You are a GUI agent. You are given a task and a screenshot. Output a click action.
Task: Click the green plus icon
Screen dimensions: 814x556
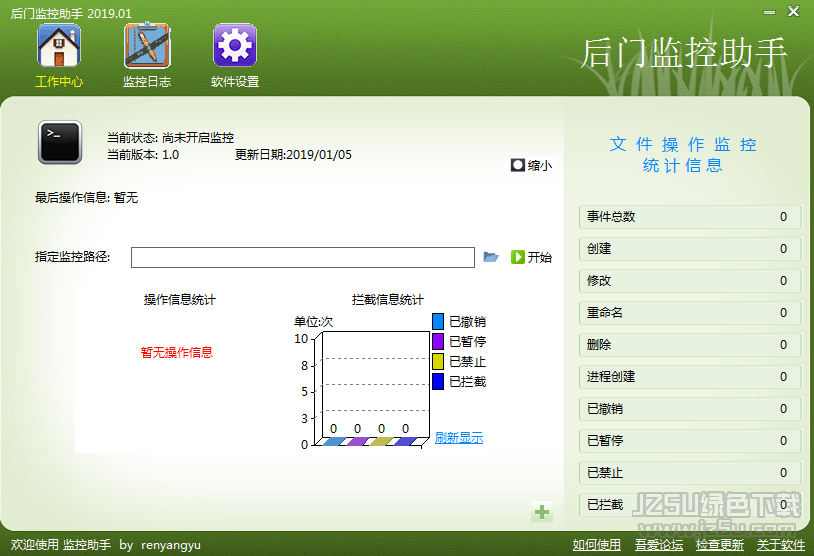point(542,512)
